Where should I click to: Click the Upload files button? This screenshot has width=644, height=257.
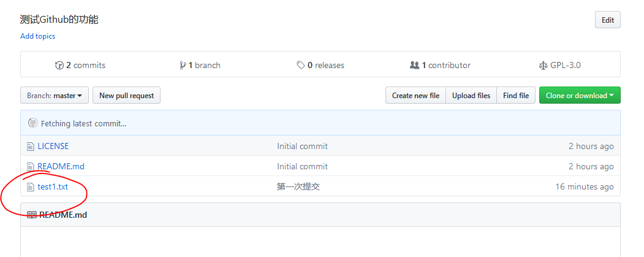tap(471, 96)
